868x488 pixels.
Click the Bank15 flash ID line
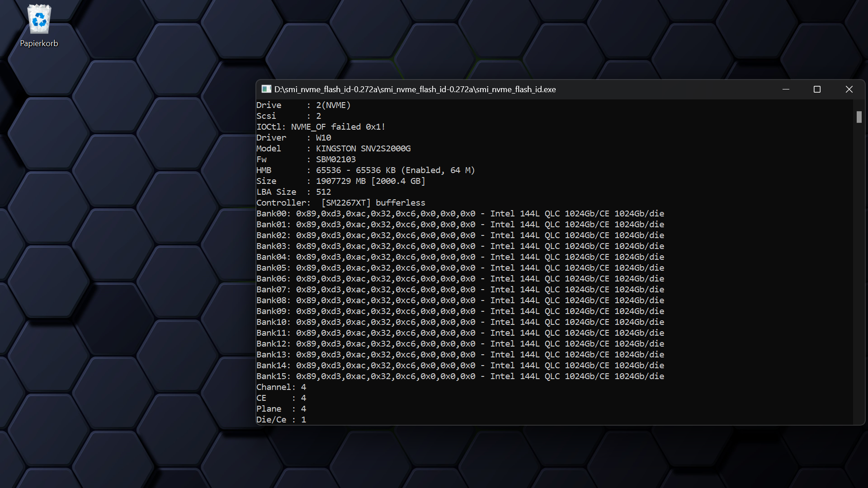(460, 376)
